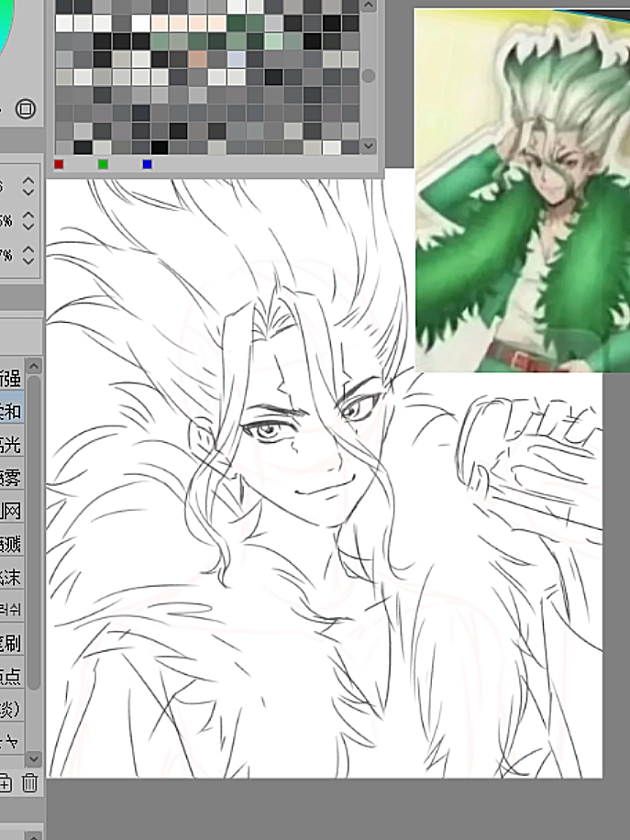This screenshot has width=630, height=840.
Task: Click the round scroll thumb of the color set
Action: [x=368, y=75]
